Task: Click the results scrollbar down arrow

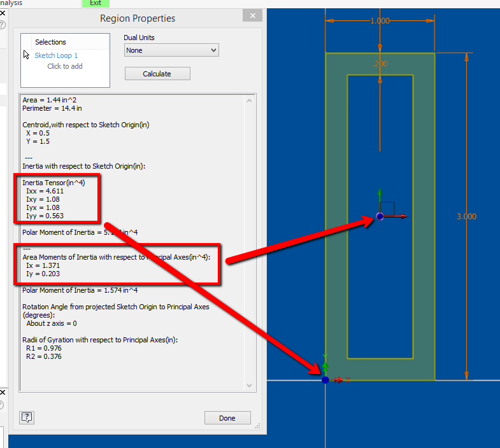Action: tap(249, 386)
